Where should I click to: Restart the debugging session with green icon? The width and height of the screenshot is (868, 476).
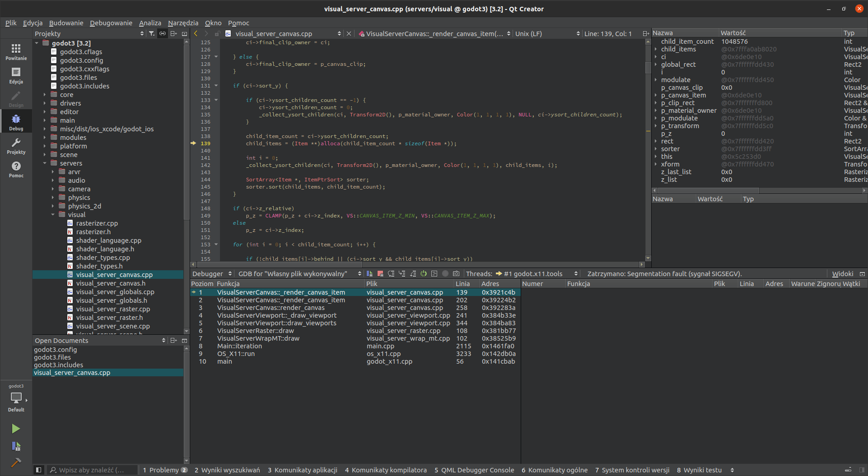click(424, 273)
